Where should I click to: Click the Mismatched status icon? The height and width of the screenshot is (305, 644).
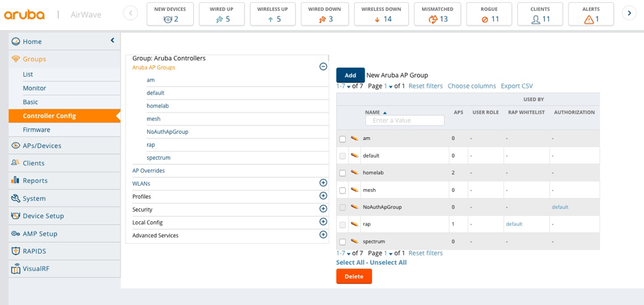click(432, 19)
